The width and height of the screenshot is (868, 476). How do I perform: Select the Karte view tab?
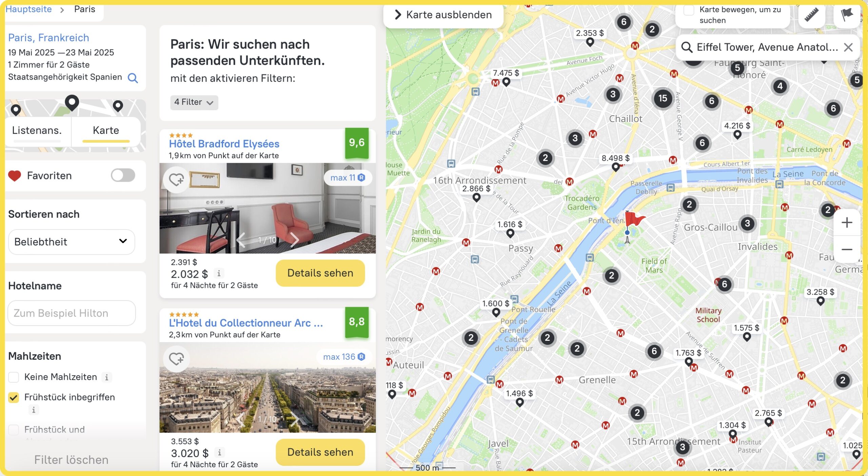click(106, 131)
